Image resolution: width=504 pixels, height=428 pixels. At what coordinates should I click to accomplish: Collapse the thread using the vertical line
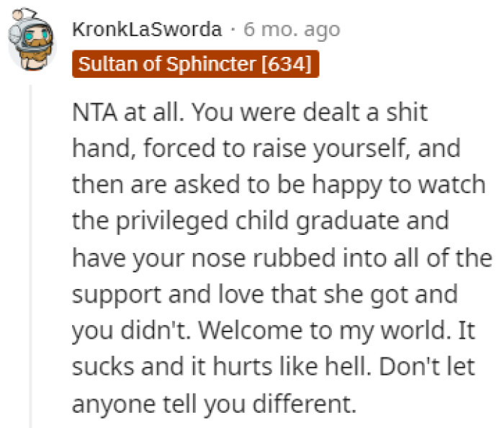pos(32,252)
